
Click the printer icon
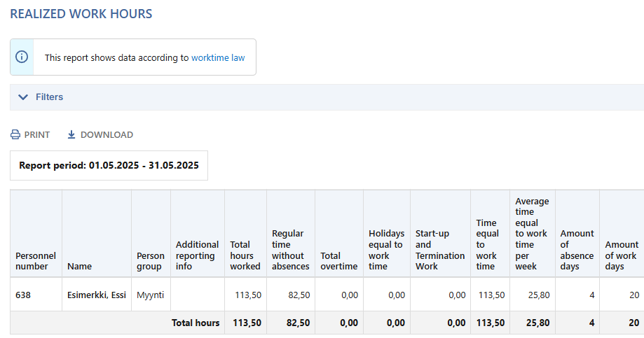coord(15,134)
